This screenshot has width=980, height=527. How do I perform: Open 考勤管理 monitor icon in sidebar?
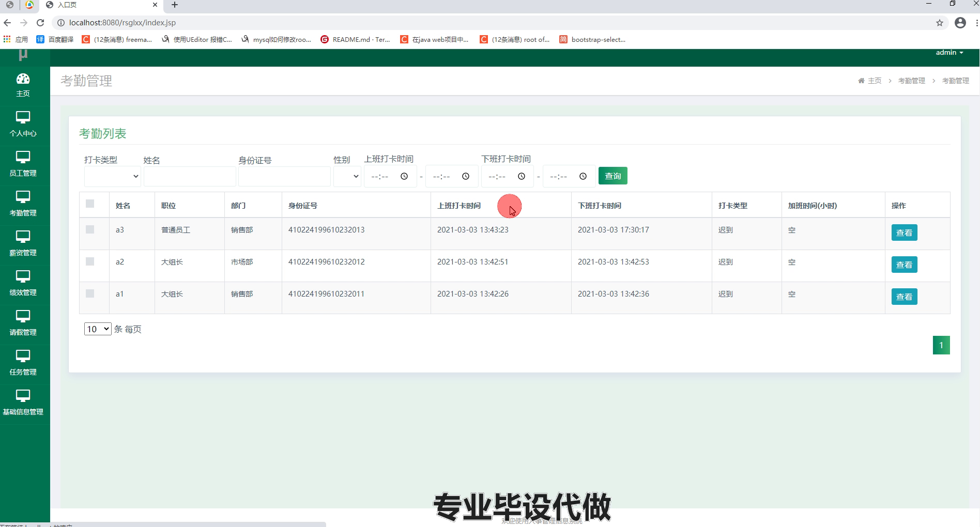(x=23, y=197)
